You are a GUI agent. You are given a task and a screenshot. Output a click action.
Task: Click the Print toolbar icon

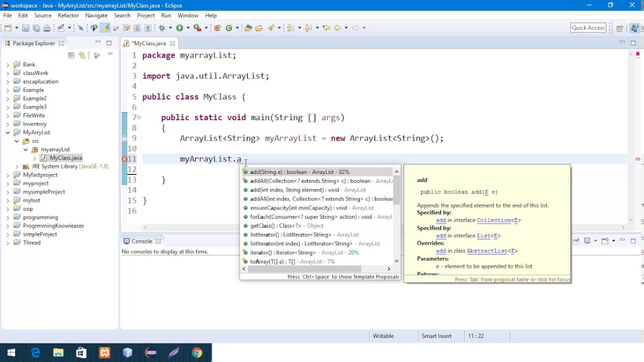46,28
